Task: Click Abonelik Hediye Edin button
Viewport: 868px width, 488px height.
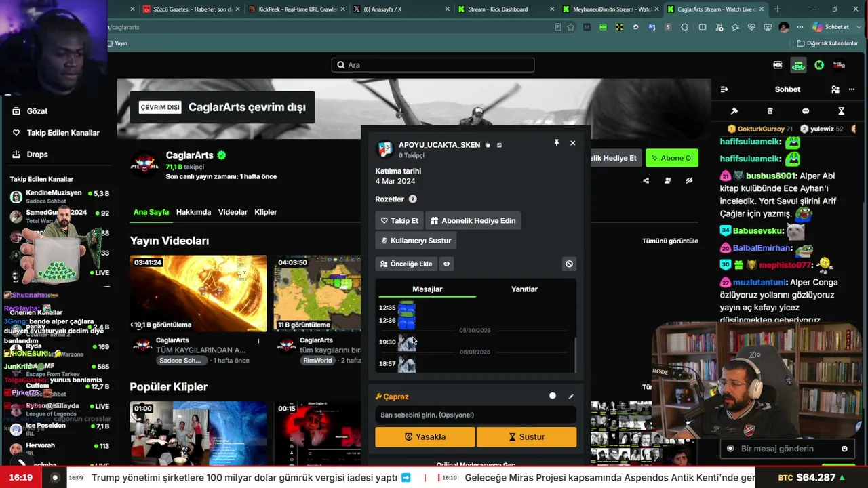Action: [x=473, y=220]
